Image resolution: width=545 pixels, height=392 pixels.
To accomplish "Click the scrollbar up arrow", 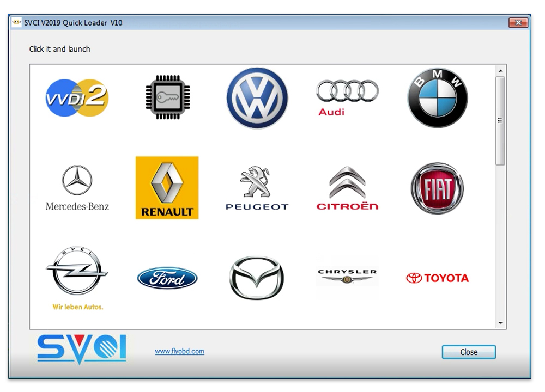I will (500, 71).
